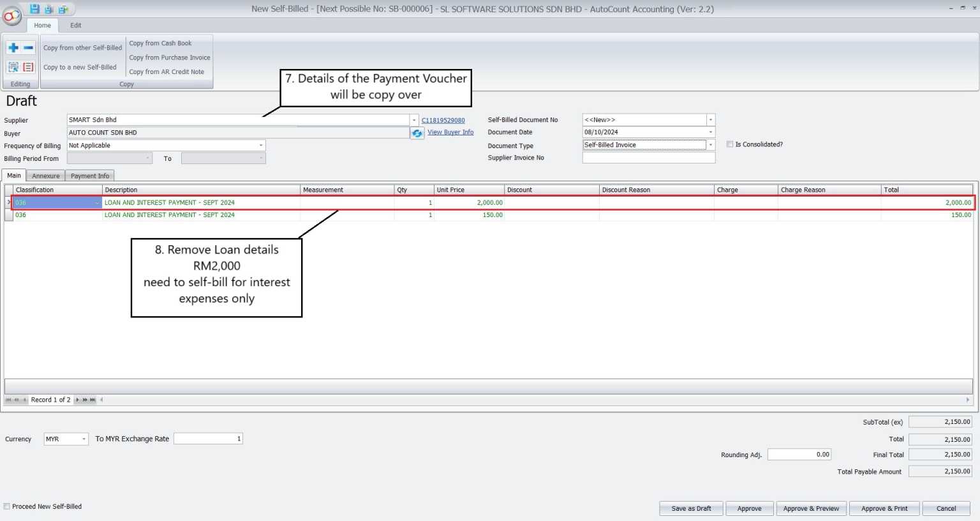Add a new detail row with plus icon
The height and width of the screenshot is (521, 980).
click(13, 48)
